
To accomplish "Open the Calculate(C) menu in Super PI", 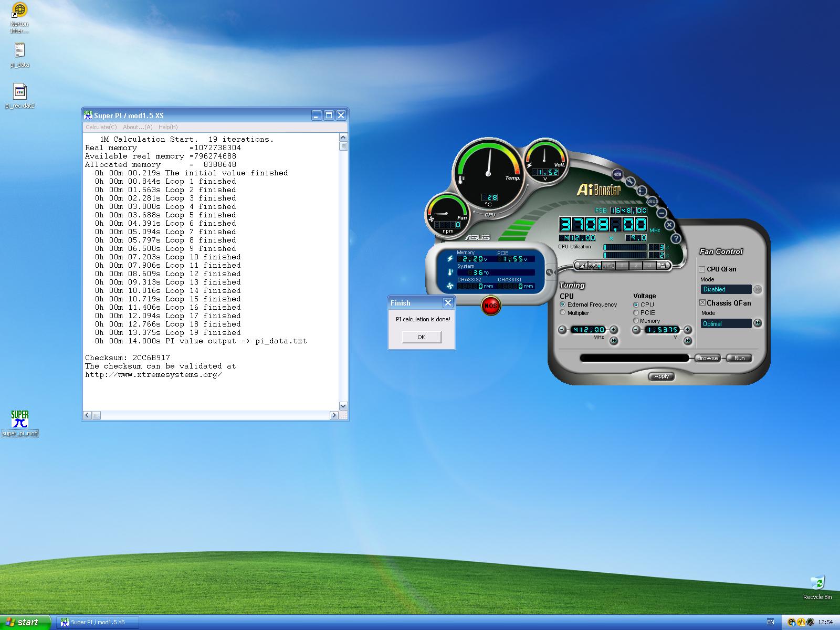I will click(x=101, y=127).
